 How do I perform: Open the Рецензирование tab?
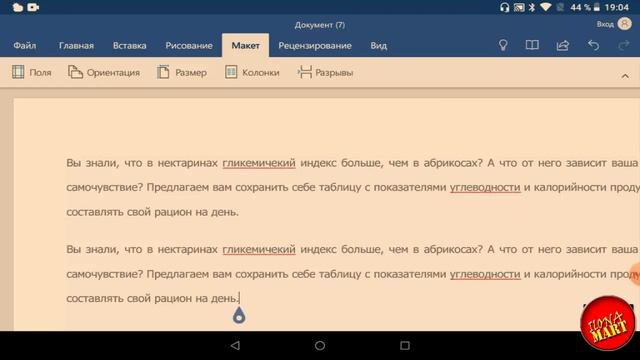point(315,45)
